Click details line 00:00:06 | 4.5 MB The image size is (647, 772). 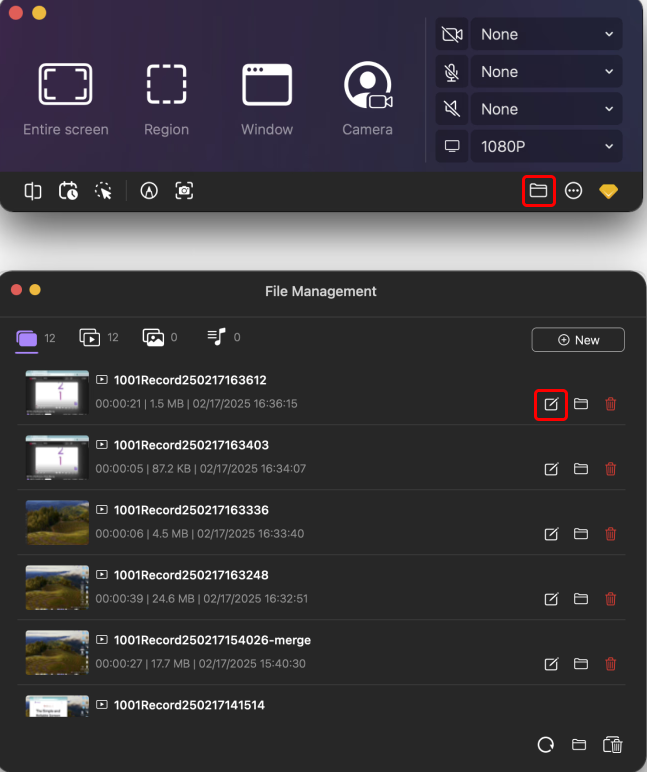click(199, 534)
